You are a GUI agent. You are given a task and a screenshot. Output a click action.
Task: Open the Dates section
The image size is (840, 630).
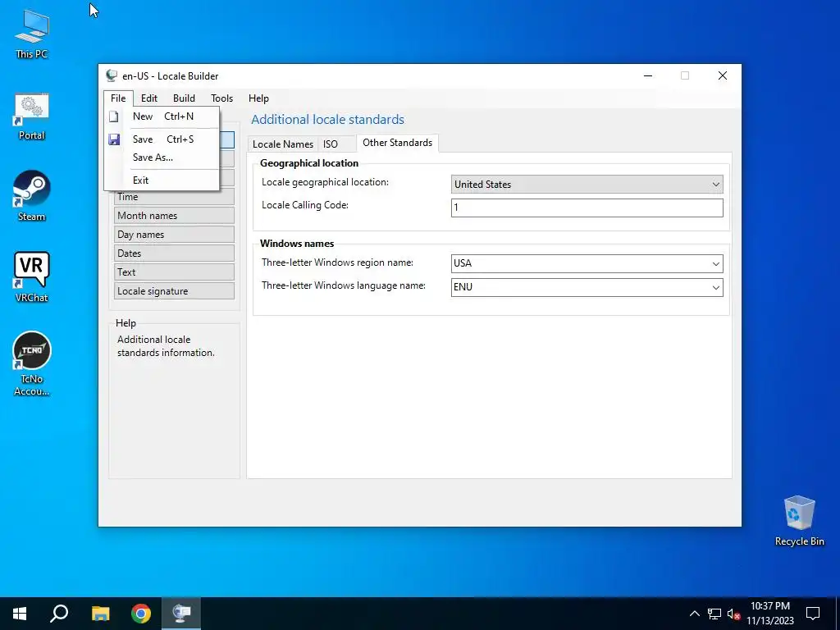[174, 253]
